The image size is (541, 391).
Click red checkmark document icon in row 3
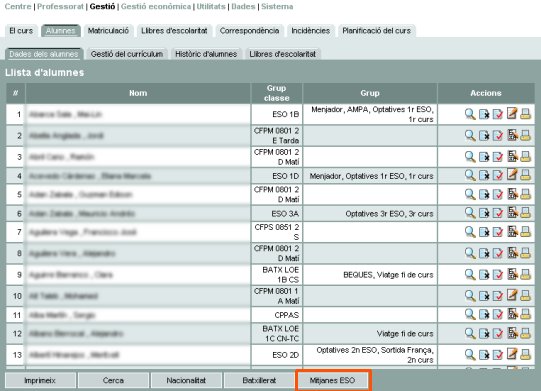(x=498, y=157)
